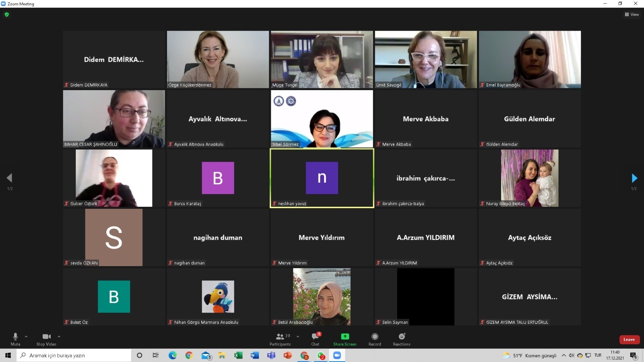
Task: Open the View layout menu
Action: coord(632,14)
